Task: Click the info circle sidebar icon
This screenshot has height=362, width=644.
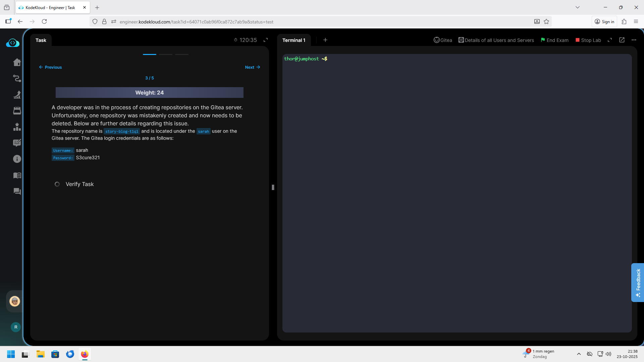Action: click(x=17, y=159)
